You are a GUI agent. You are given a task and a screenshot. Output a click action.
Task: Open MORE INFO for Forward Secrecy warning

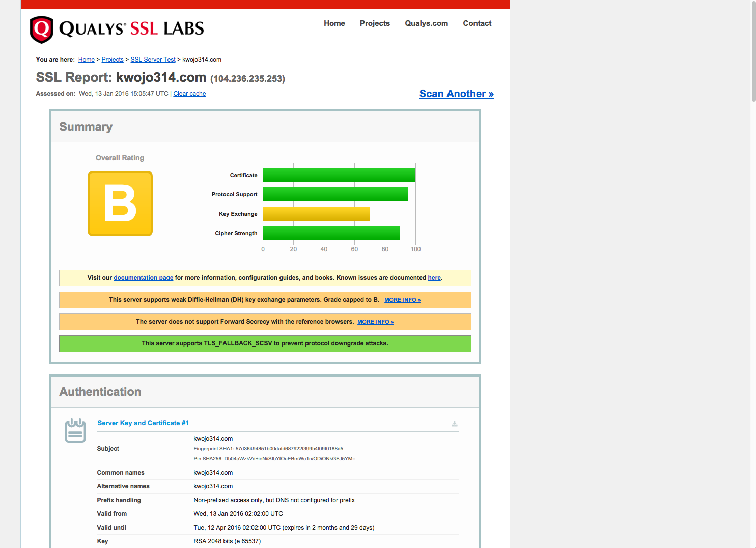376,322
